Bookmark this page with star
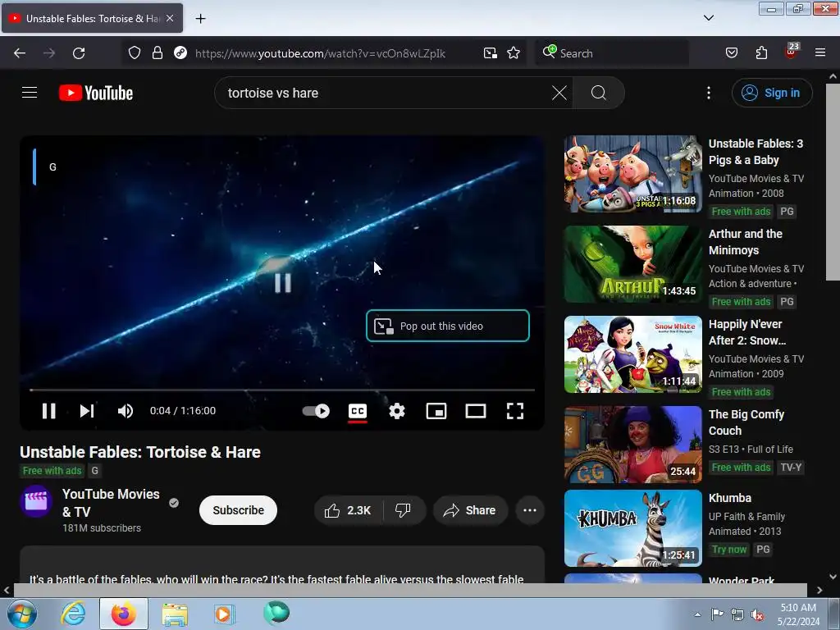Image resolution: width=840 pixels, height=630 pixels. [x=514, y=53]
